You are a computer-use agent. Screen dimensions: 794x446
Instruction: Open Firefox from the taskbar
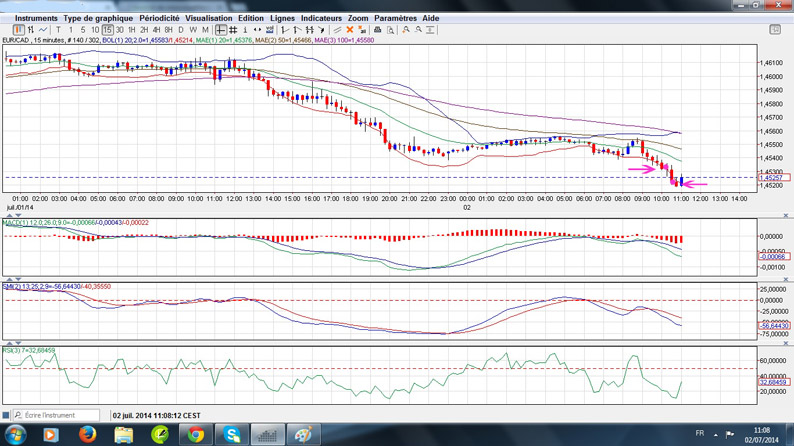tap(86, 435)
